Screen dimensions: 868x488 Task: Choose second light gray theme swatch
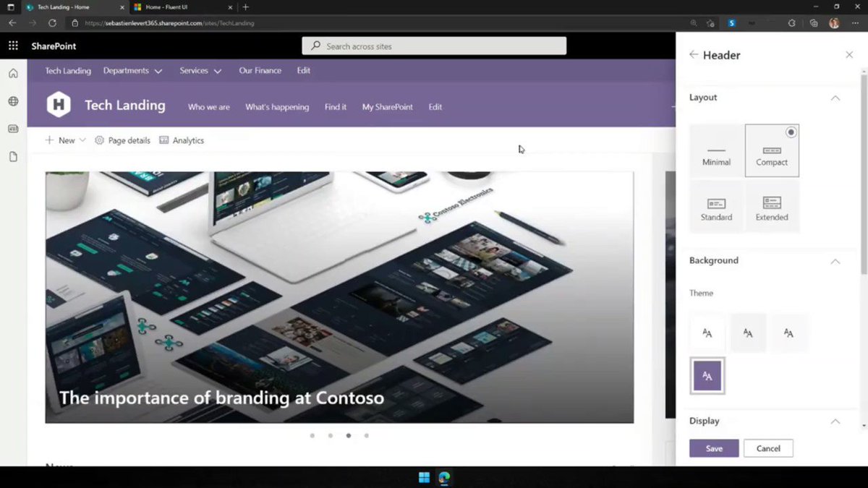pyautogui.click(x=748, y=333)
